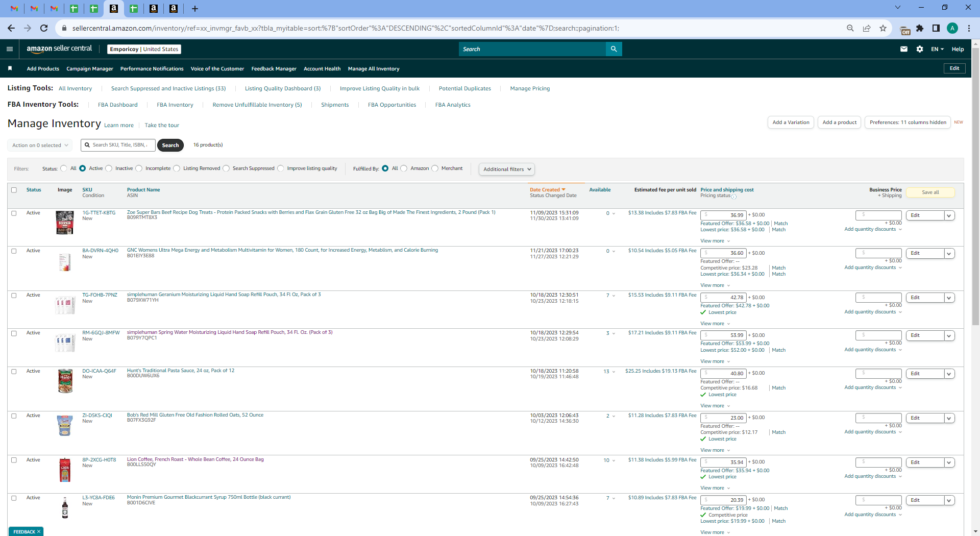
Task: Select Listing Removed status filter
Action: (177, 168)
